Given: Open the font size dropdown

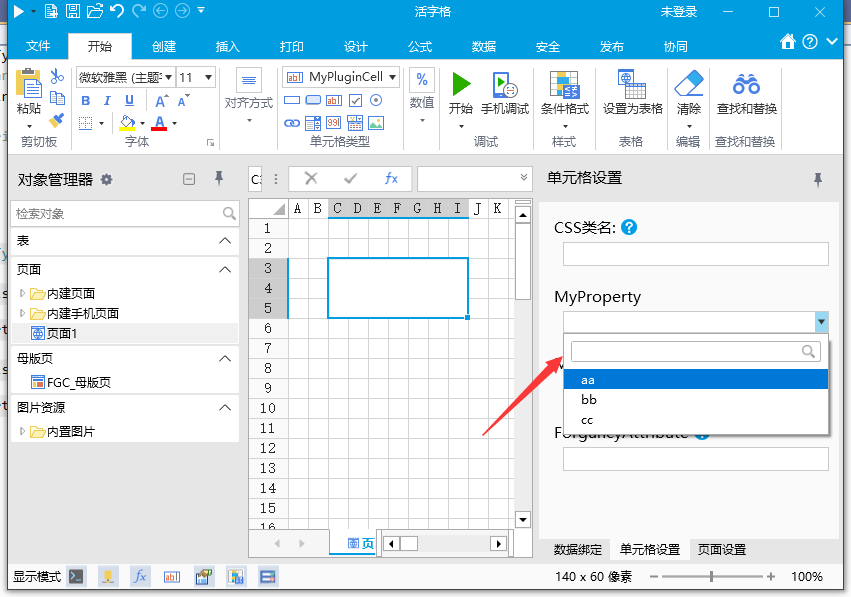Looking at the screenshot, I should 208,78.
